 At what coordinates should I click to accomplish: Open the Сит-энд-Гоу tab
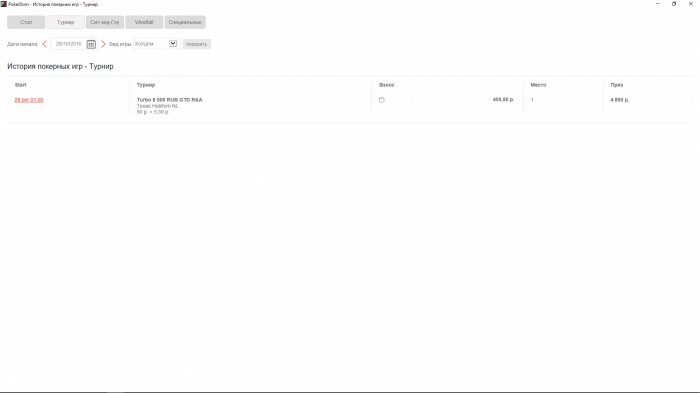click(105, 22)
